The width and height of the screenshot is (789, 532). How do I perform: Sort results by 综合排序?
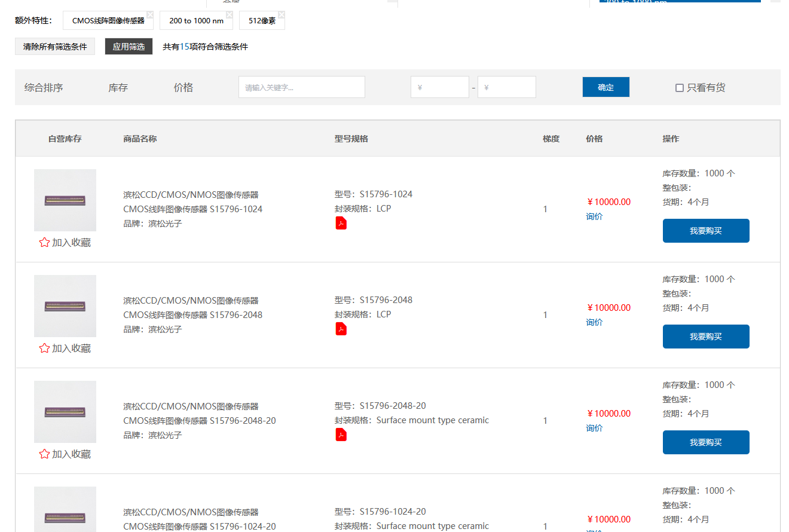(x=44, y=88)
